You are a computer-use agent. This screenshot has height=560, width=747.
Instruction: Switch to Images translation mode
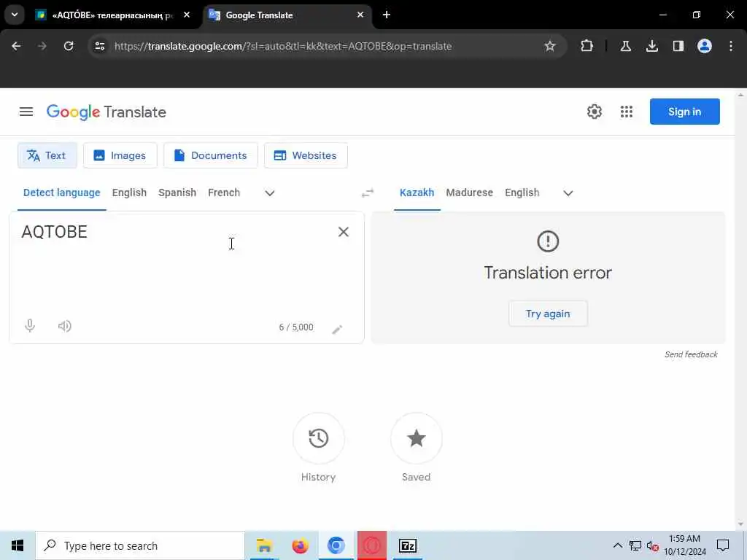120,155
